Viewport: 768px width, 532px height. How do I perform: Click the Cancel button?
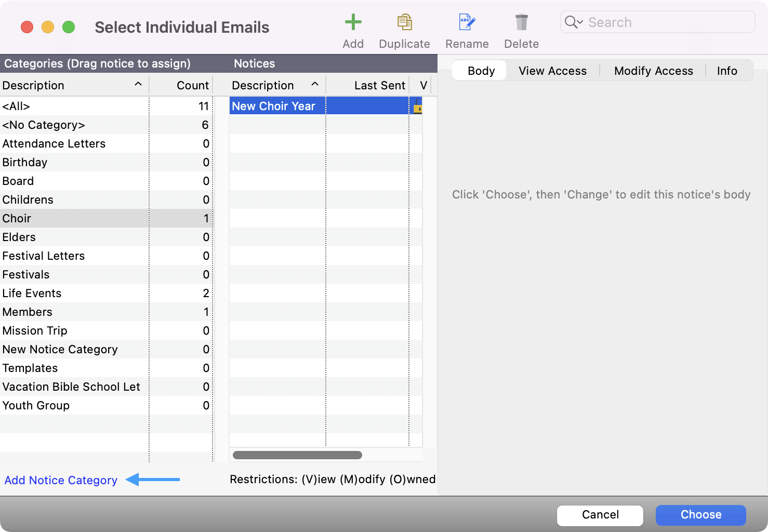click(600, 515)
